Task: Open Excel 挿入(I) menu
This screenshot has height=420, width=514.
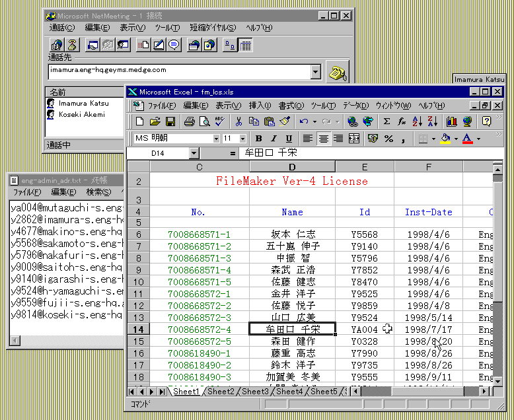Action: point(260,106)
